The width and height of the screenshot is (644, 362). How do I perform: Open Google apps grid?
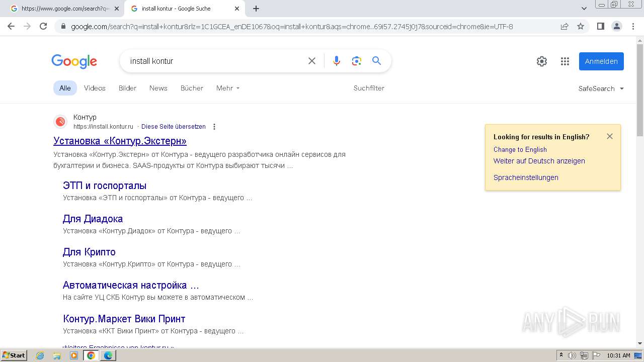(x=565, y=61)
